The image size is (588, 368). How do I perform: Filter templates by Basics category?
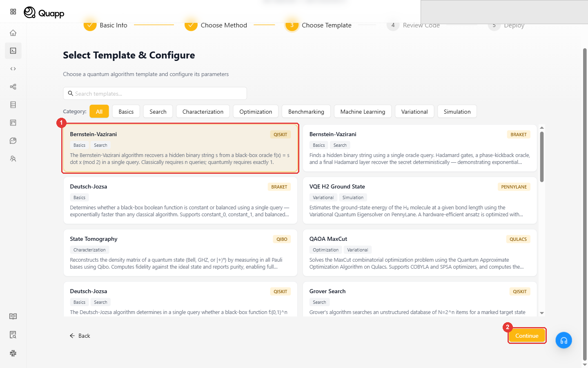click(x=126, y=112)
